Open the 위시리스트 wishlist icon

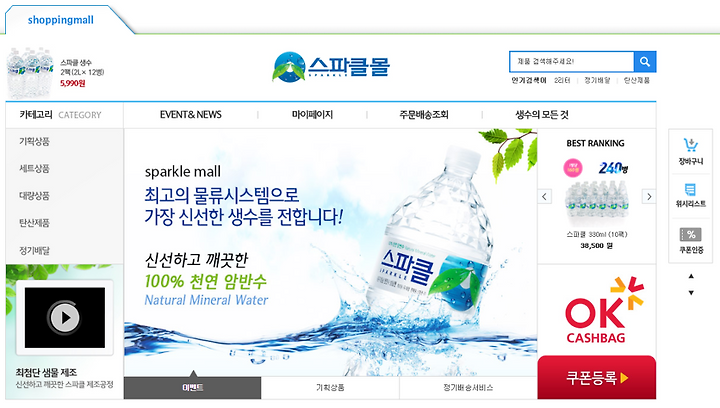point(690,195)
